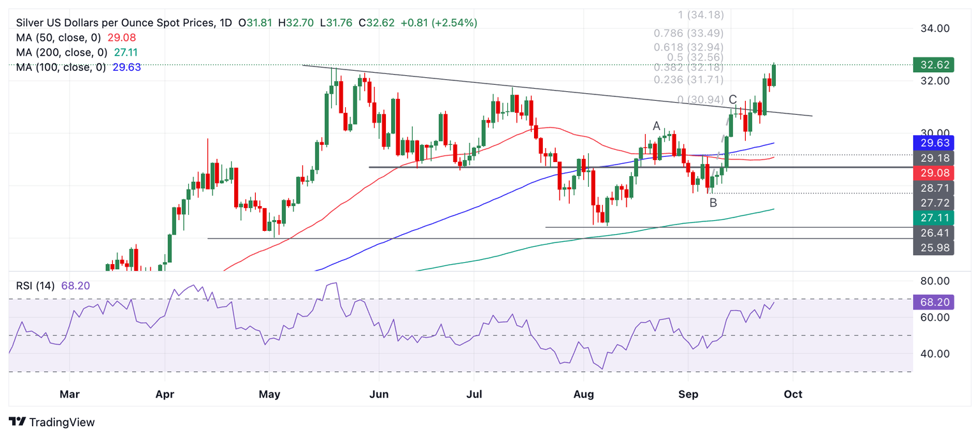Click the 25.98 horizontal line price label
The width and height of the screenshot is (980, 437).
point(933,248)
